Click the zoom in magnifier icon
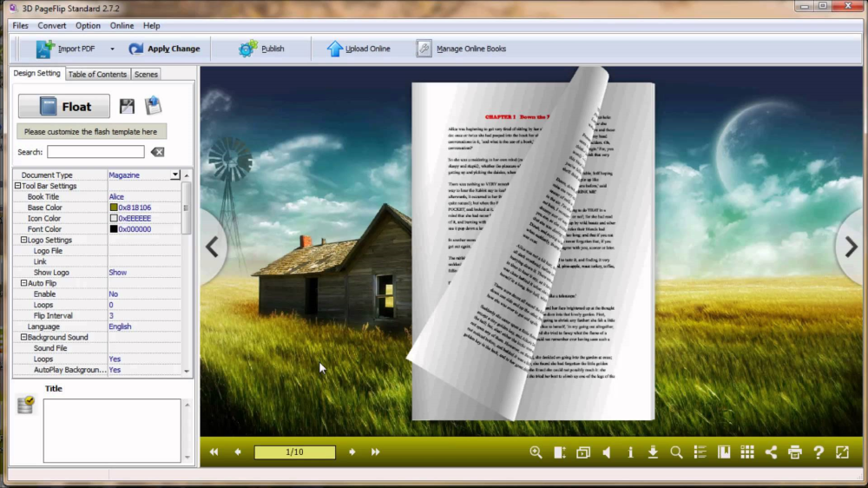Screen dimensions: 868x488 (x=536, y=452)
